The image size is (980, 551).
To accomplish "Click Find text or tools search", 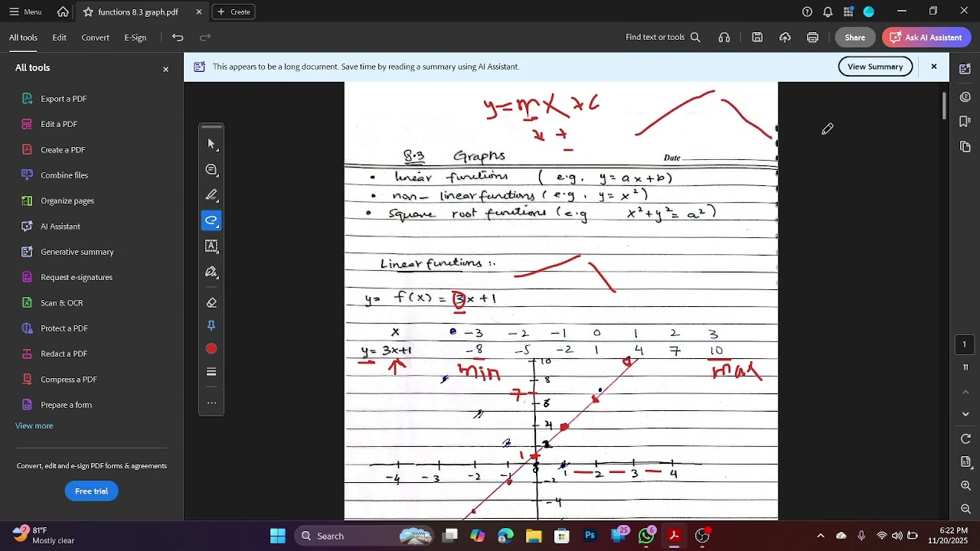I will (x=663, y=37).
